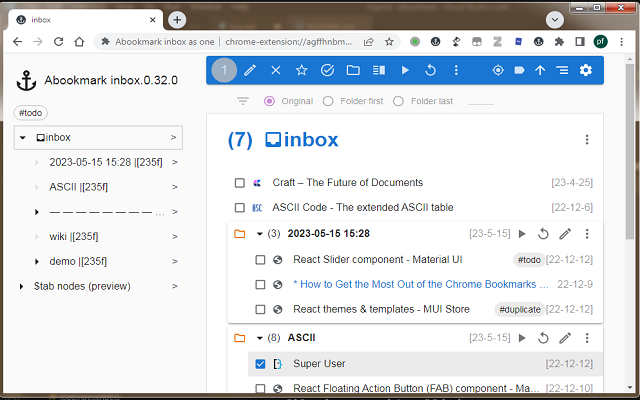Edit the 2023-05-15 15:28 folder with pencil

click(565, 234)
